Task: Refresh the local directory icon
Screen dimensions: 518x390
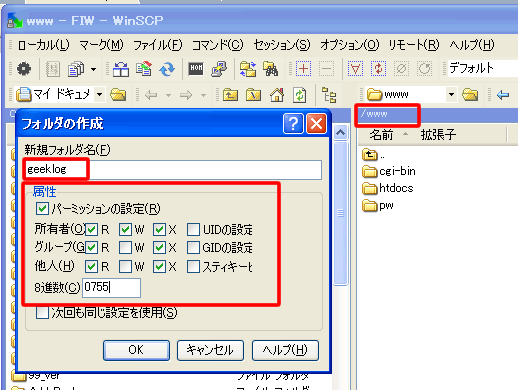Action: 300,95
